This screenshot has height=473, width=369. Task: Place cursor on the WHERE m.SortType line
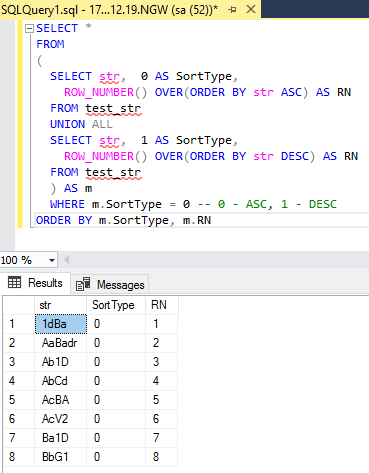[x=193, y=204]
